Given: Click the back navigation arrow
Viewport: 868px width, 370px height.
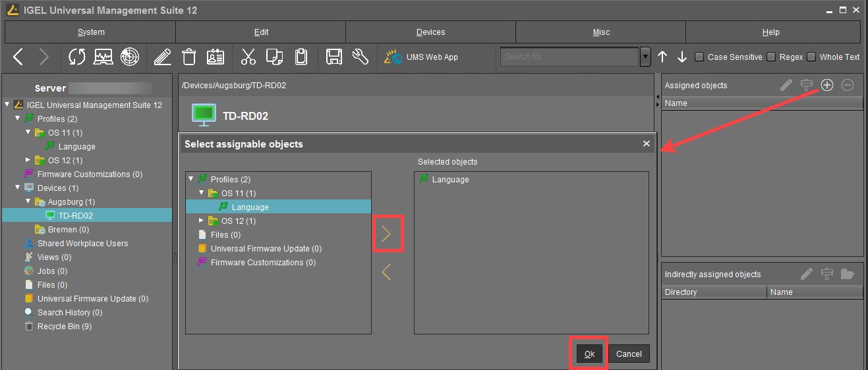Looking at the screenshot, I should tap(18, 57).
